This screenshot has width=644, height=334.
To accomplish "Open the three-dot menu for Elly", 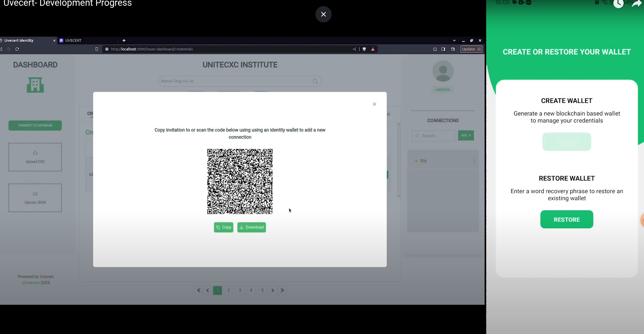I will pyautogui.click(x=474, y=161).
